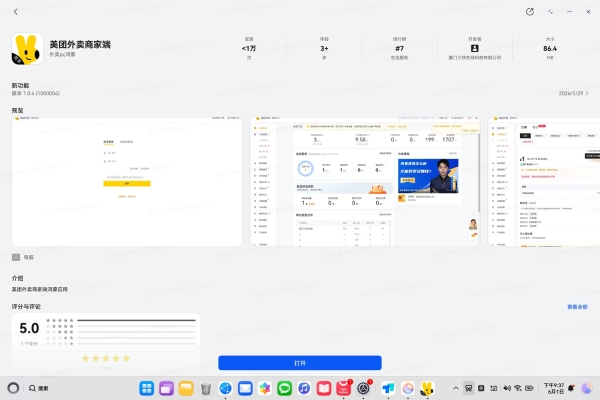The image size is (600, 400).
Task: Click the <1万 installs value
Action: pyautogui.click(x=249, y=49)
